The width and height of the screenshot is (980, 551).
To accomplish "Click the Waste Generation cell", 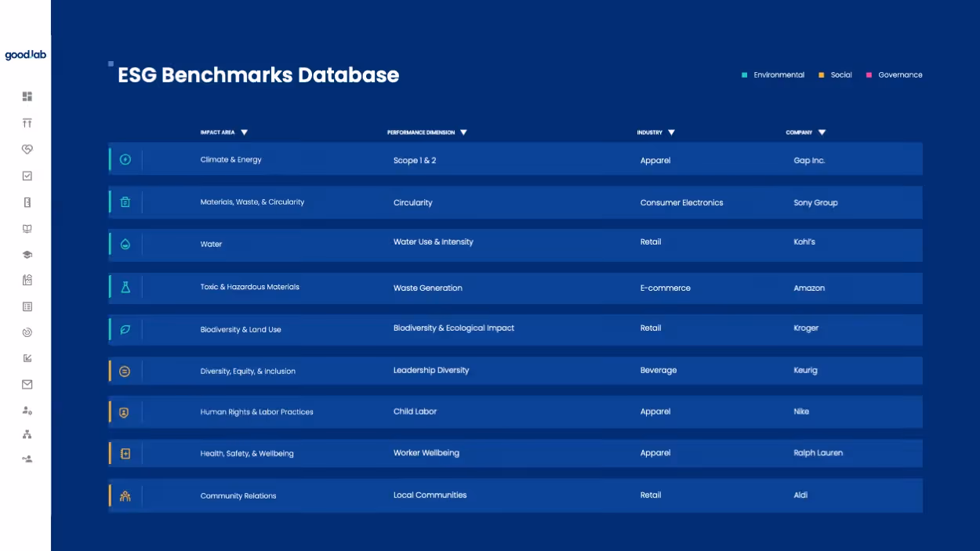I will 428,288.
